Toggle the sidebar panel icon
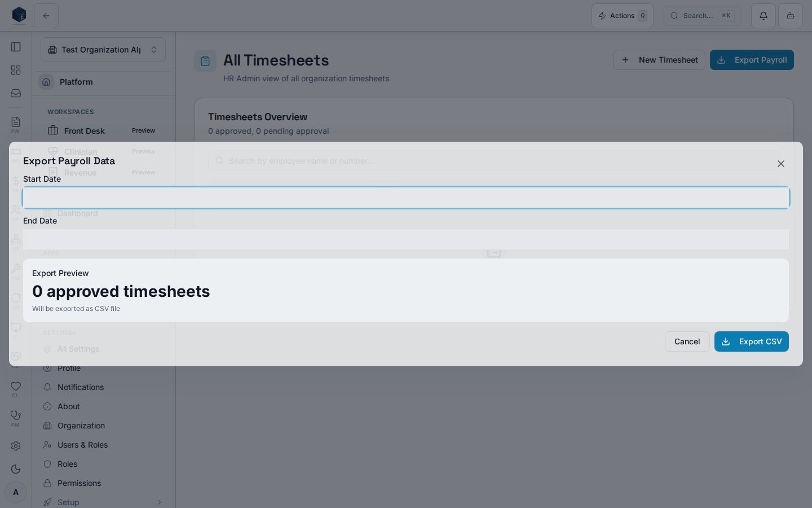This screenshot has width=812, height=508. [16, 47]
